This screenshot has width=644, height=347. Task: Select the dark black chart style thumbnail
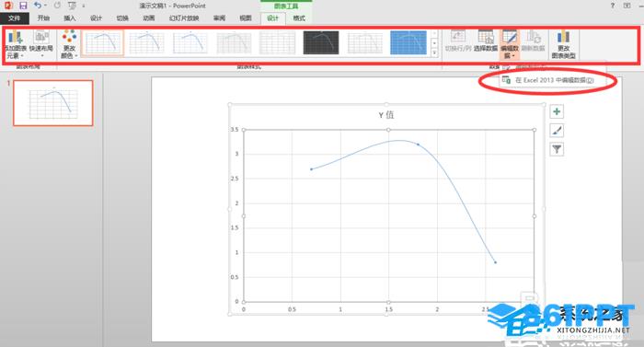point(321,42)
